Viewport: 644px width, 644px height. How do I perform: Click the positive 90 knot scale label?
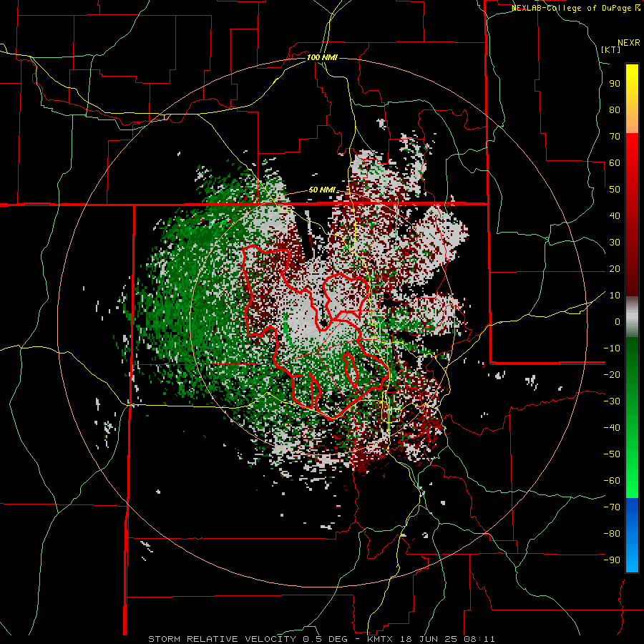pyautogui.click(x=615, y=84)
